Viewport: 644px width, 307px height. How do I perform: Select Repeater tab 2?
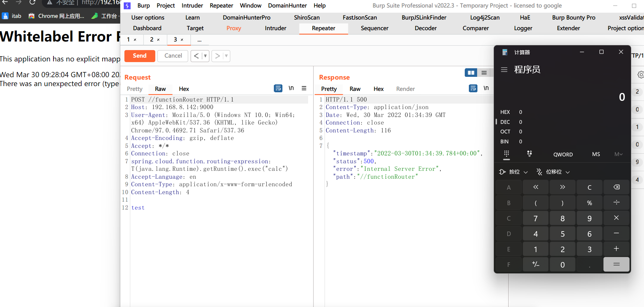[x=152, y=39]
